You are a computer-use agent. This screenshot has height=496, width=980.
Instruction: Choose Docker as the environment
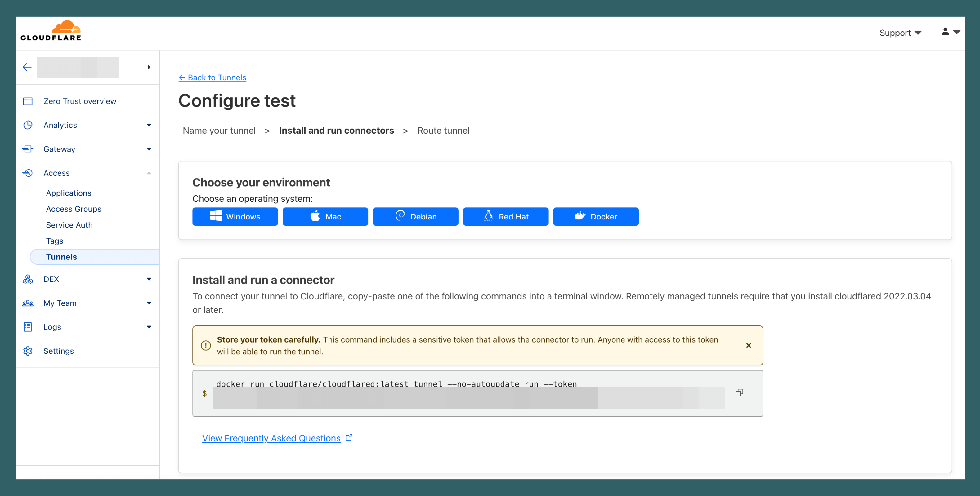tap(595, 217)
